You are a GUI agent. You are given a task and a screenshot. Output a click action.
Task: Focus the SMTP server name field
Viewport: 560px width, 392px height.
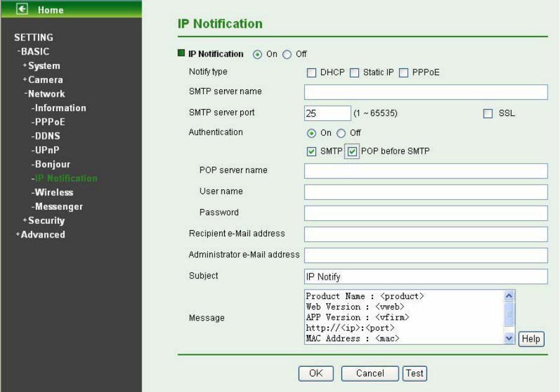point(426,92)
